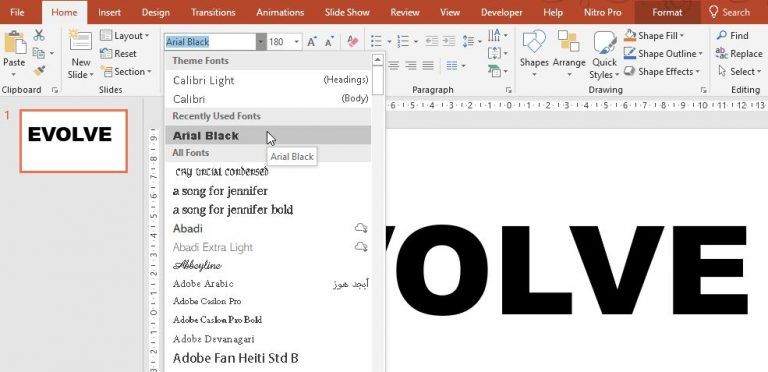Choose the Calibri body font
768x372 pixels.
pyautogui.click(x=267, y=99)
